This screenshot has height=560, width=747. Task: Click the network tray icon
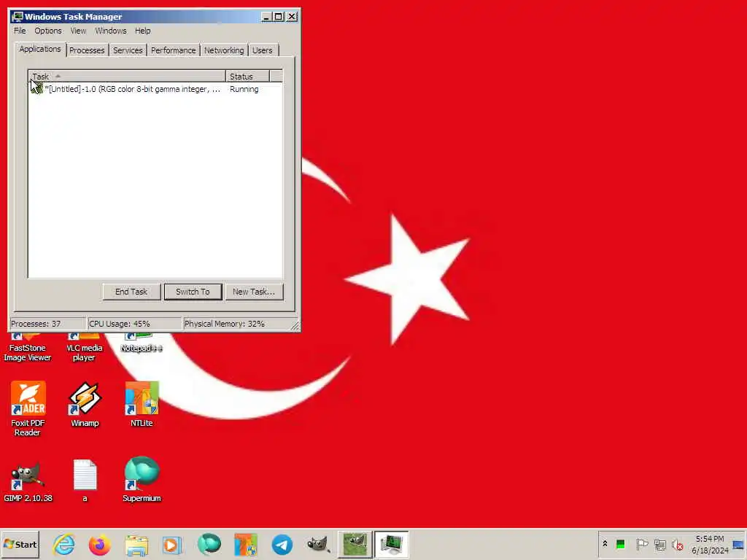click(x=659, y=544)
